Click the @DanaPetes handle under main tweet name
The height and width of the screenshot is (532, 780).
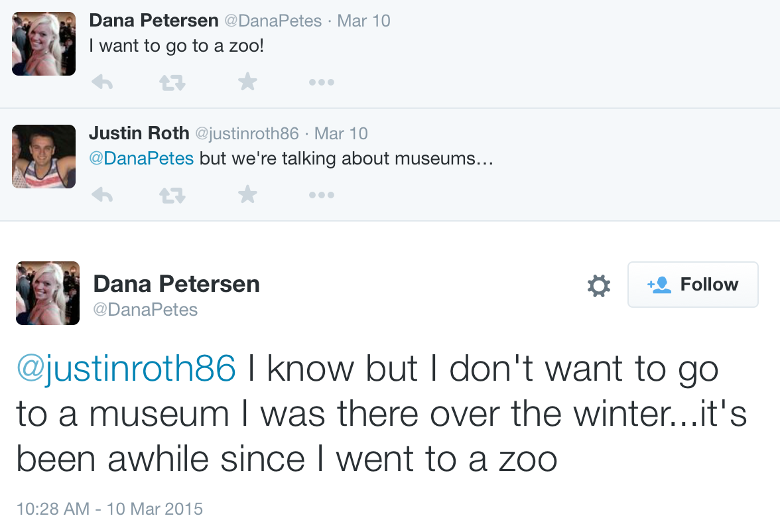click(x=145, y=310)
